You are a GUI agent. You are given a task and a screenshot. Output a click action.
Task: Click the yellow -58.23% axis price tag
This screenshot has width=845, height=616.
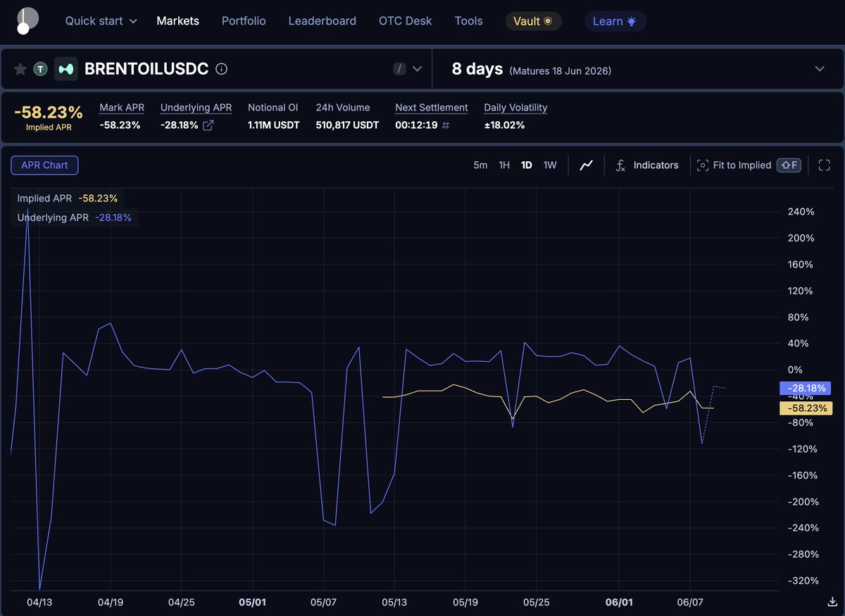click(x=806, y=408)
